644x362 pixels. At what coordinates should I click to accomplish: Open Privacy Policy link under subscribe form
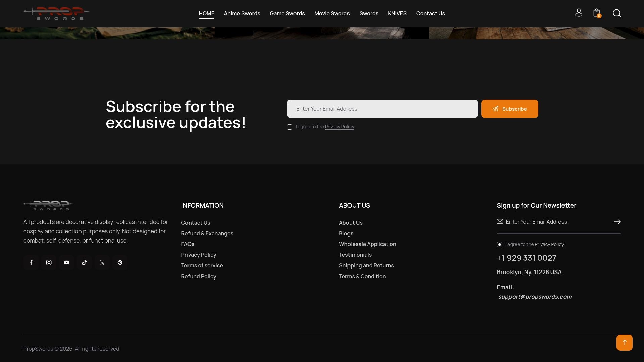click(x=339, y=127)
